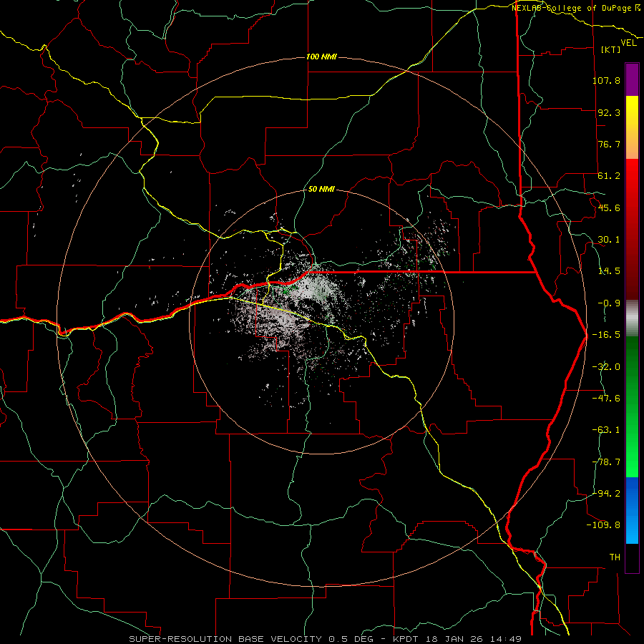Screen dimensions: 644x644
Task: Click the 14.5 legend value
Action: point(609,271)
